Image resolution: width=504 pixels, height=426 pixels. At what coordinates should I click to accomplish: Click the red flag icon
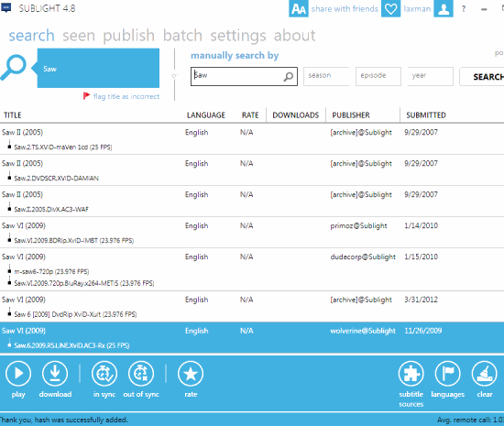(x=86, y=96)
